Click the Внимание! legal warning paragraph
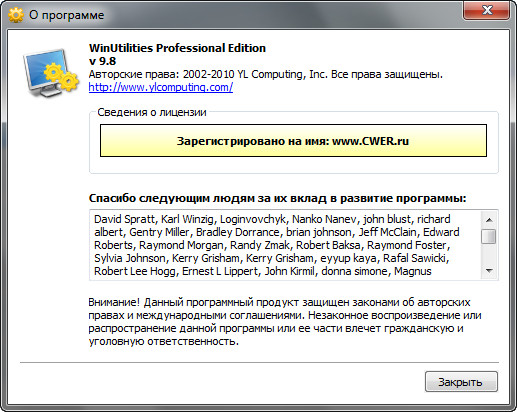The width and height of the screenshot is (517, 412). tap(285, 322)
